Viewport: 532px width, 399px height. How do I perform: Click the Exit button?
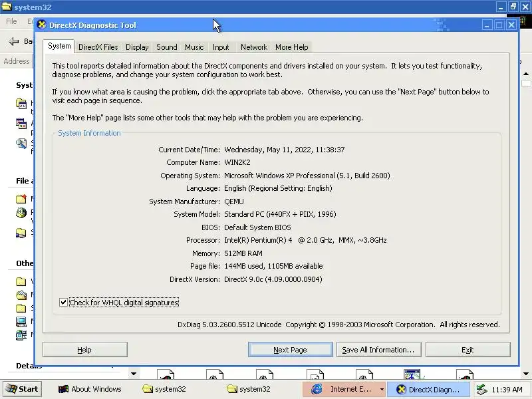click(468, 350)
